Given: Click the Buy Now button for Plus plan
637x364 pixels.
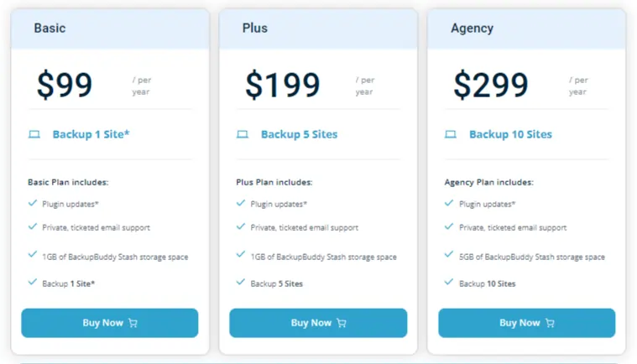Looking at the screenshot, I should click(x=318, y=323).
